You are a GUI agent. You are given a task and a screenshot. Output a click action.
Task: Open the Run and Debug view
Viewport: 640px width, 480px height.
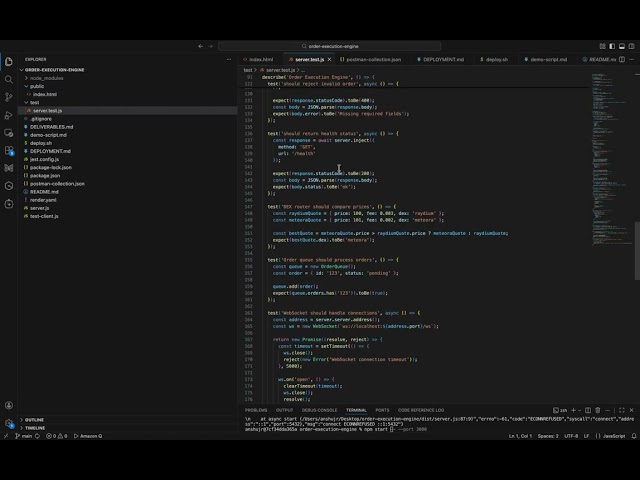coord(9,115)
